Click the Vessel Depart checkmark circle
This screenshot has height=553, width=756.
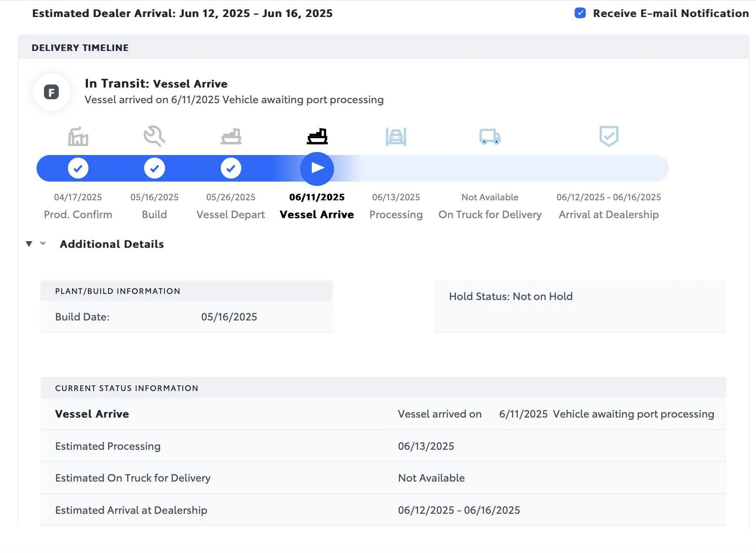tap(231, 169)
